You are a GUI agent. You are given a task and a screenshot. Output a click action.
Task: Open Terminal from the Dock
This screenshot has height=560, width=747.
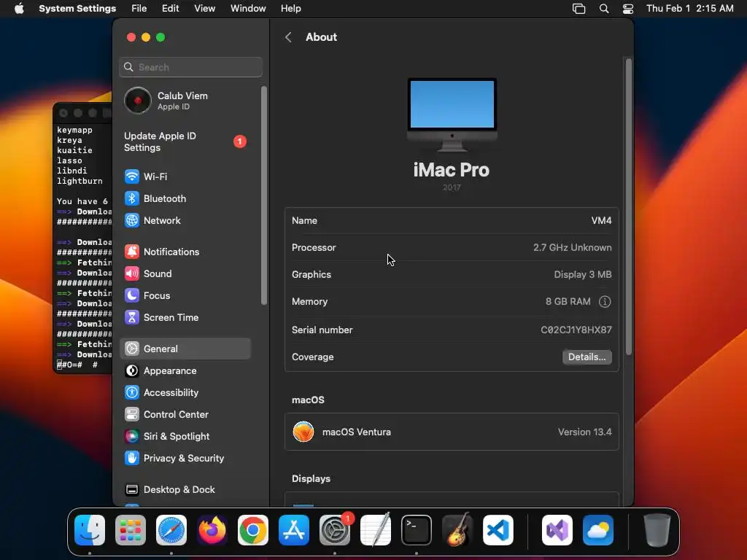pyautogui.click(x=417, y=530)
